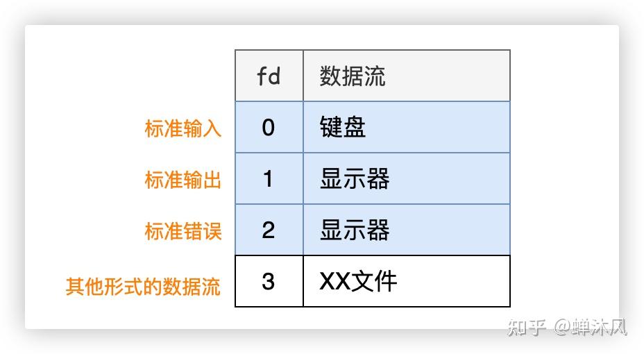This screenshot has width=644, height=354.
Task: Select the orange 标准输出 label
Action: coord(183,180)
